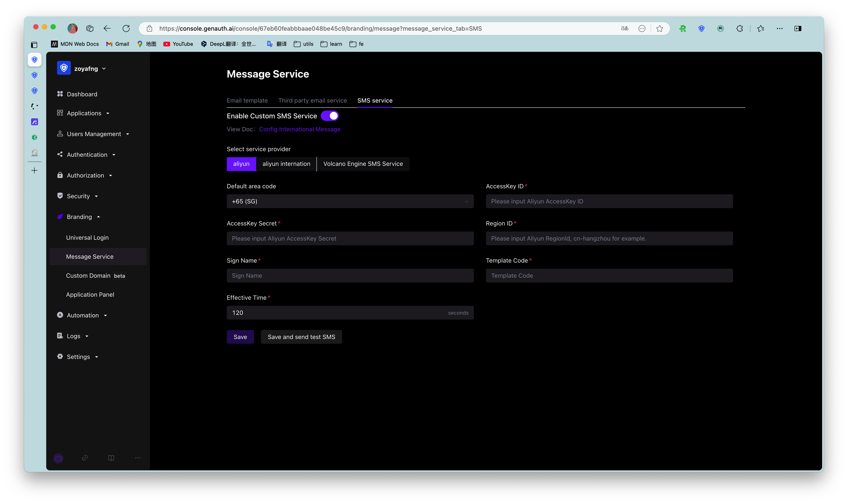Switch to the Email template tab
The width and height of the screenshot is (848, 504).
(247, 101)
